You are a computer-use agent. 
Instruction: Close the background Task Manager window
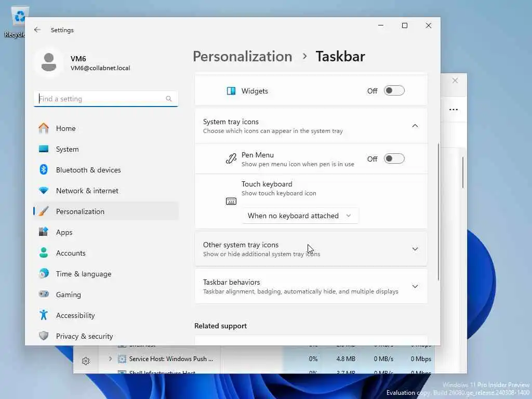(455, 81)
